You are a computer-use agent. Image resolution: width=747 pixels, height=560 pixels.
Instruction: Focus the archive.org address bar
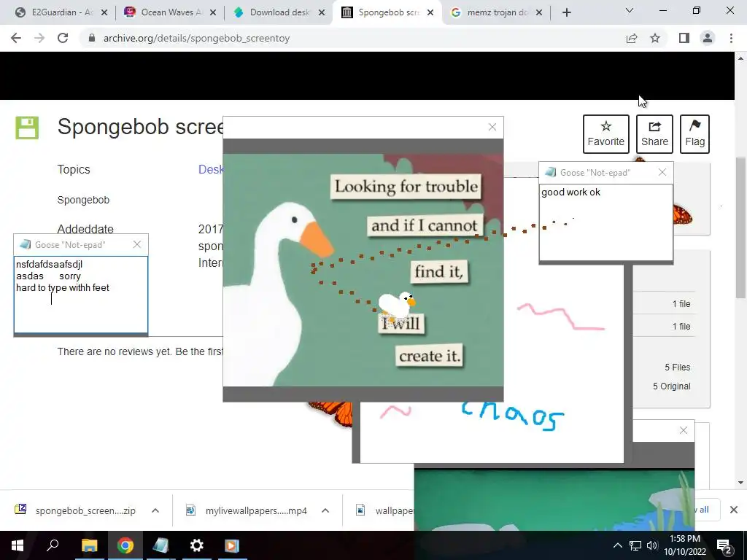click(x=352, y=38)
